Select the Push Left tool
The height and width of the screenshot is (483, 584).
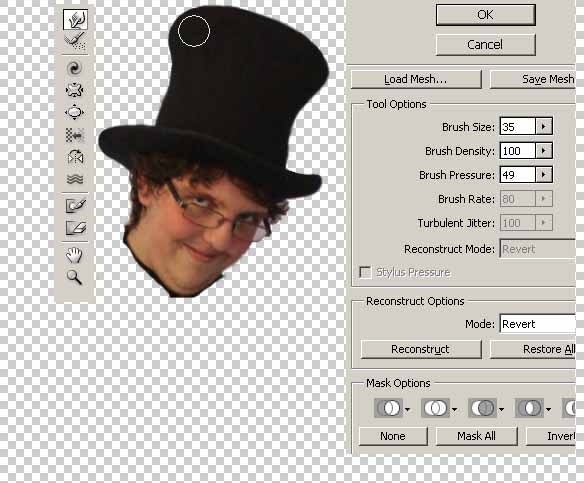click(x=75, y=135)
